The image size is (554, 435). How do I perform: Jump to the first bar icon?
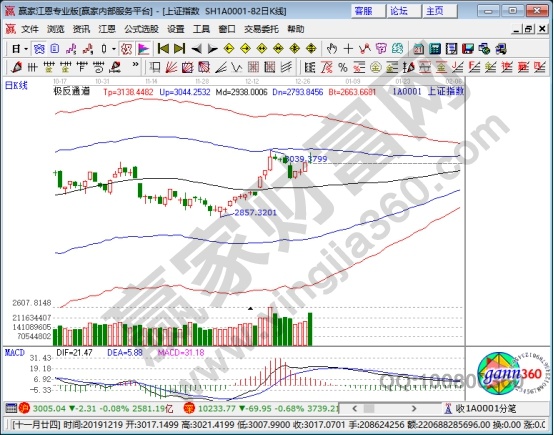coord(163,49)
